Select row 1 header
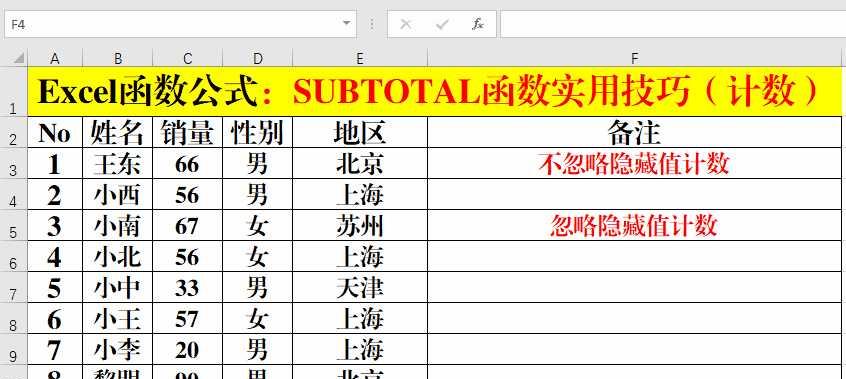 [x=13, y=91]
